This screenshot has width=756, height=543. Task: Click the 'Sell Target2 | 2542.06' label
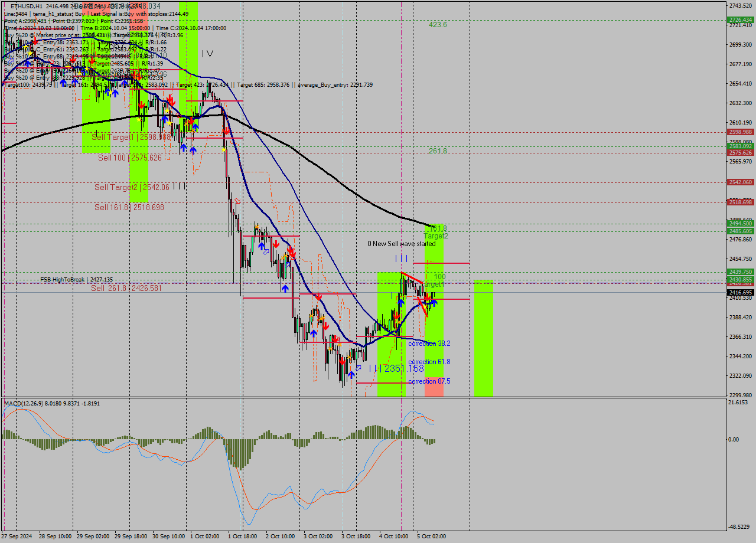click(x=132, y=187)
